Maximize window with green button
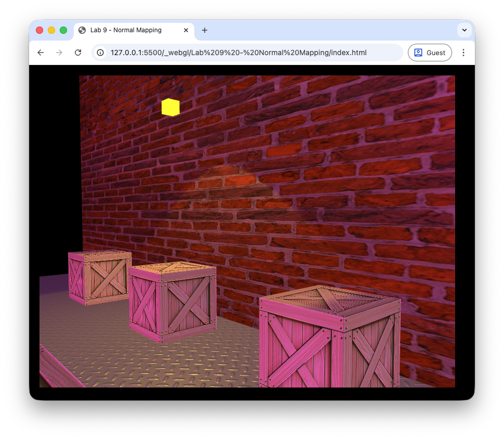 tap(63, 30)
